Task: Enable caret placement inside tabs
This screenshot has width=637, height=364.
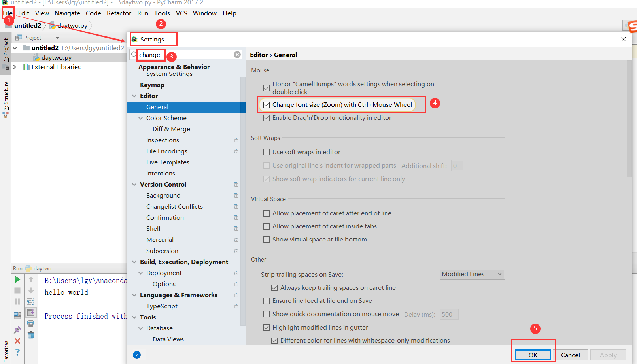Action: pyautogui.click(x=267, y=226)
